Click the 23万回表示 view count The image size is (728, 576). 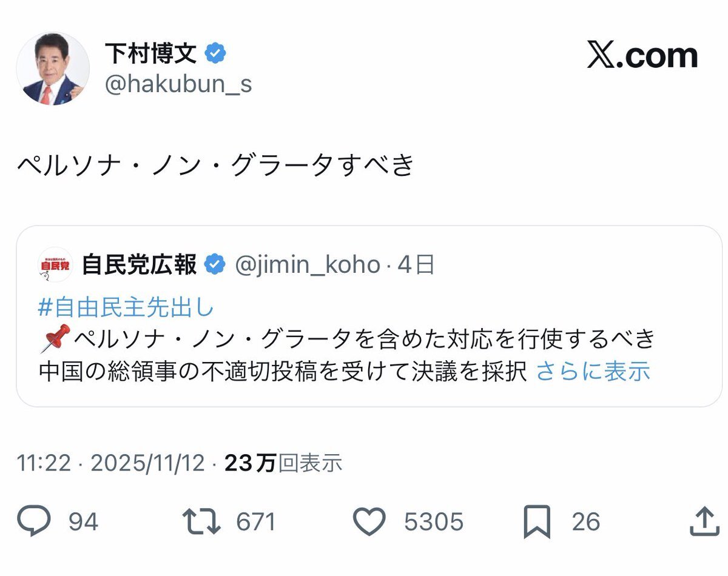tap(283, 464)
